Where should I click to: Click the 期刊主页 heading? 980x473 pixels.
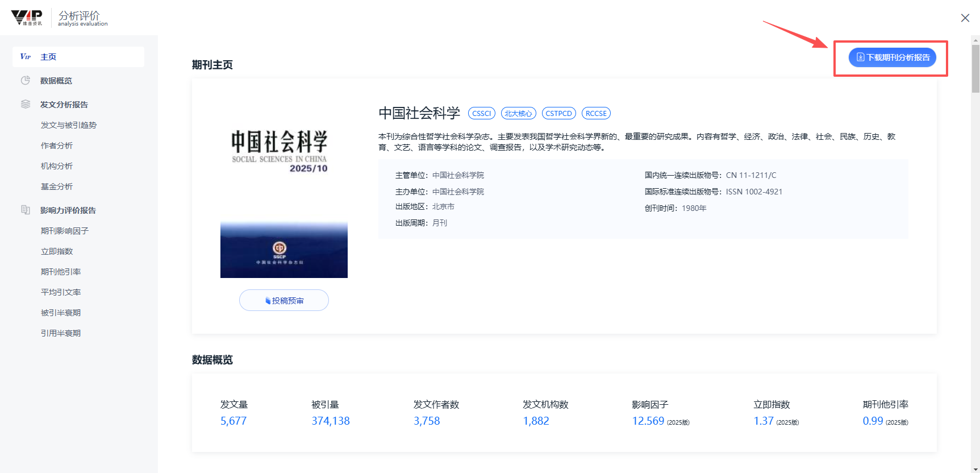[212, 65]
